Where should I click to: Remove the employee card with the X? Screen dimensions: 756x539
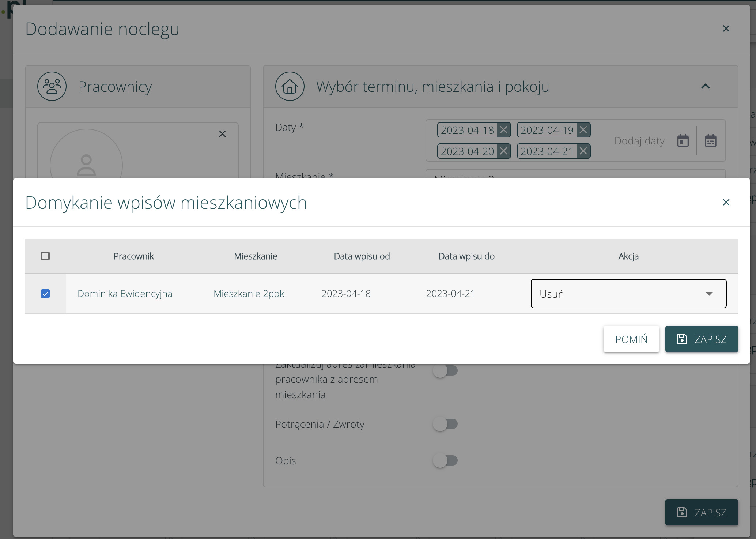222,134
